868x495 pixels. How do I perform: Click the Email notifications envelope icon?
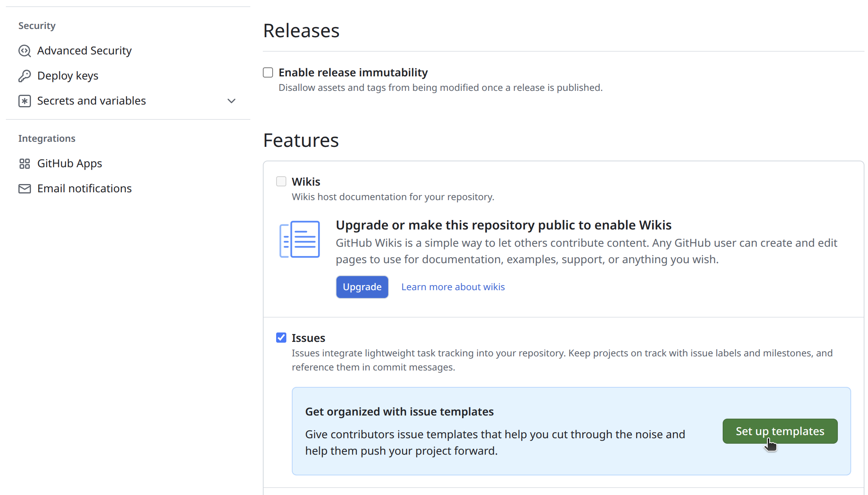[x=25, y=189]
